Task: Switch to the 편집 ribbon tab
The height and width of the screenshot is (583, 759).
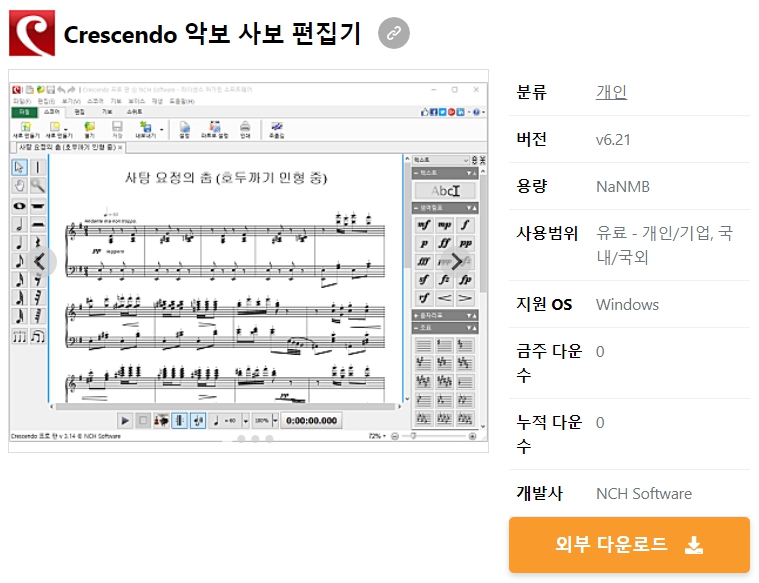Action: pyautogui.click(x=79, y=112)
